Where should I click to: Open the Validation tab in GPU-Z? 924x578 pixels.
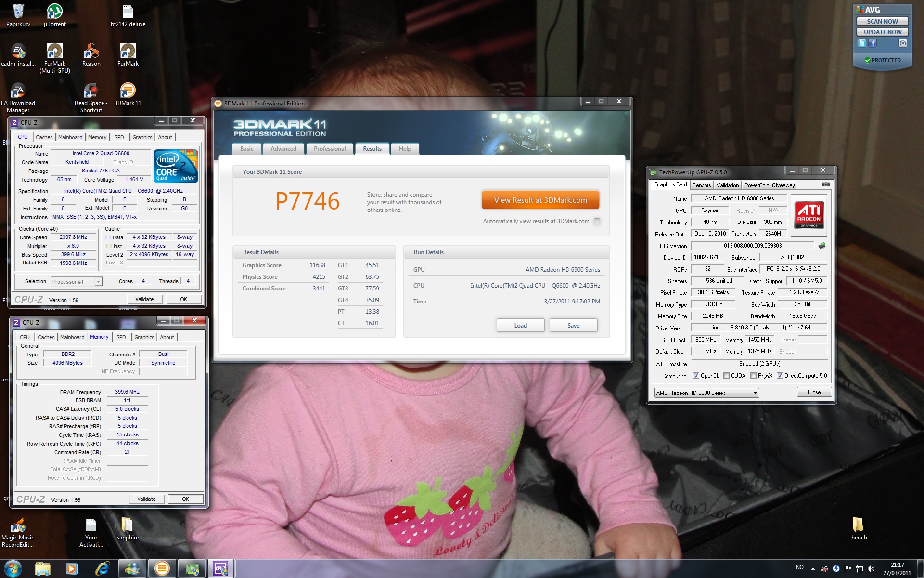[727, 185]
